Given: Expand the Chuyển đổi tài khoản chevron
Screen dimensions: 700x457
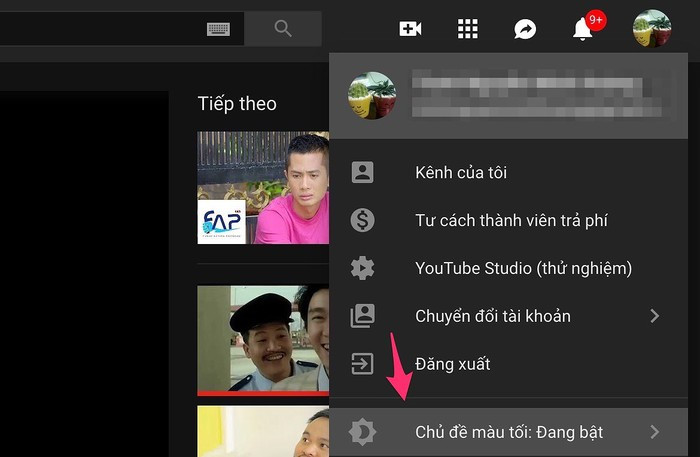Looking at the screenshot, I should (655, 316).
